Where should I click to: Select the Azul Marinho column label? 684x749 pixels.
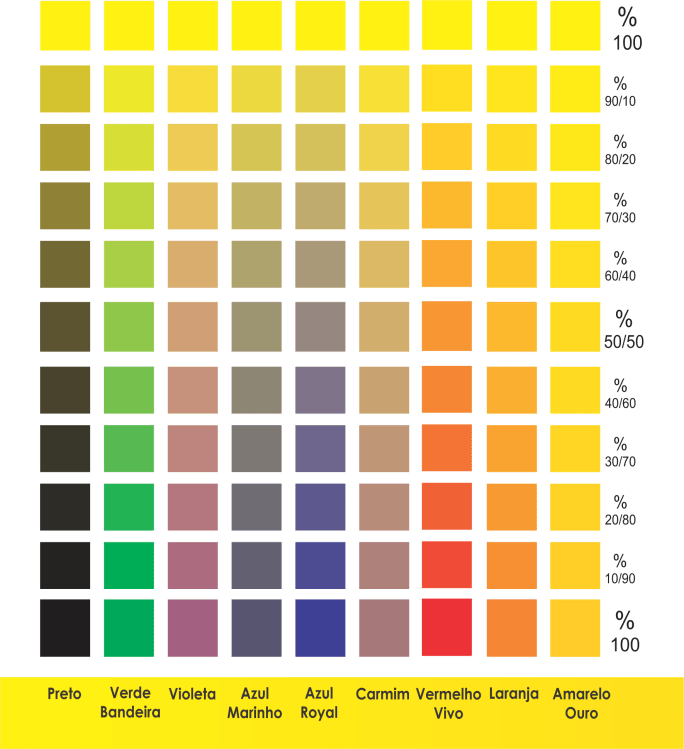[x=256, y=703]
